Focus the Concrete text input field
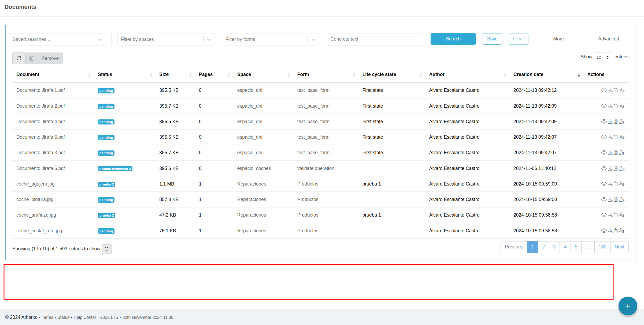644x325 pixels. click(x=375, y=39)
